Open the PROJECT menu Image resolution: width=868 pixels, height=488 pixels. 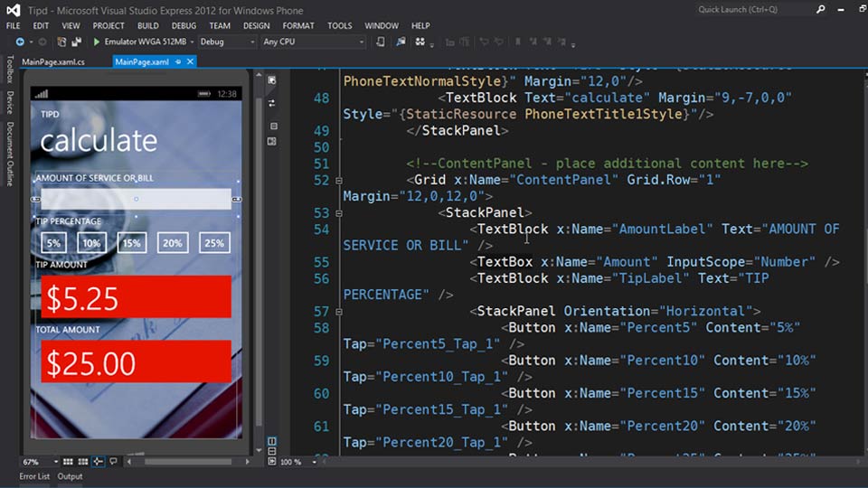coord(108,25)
